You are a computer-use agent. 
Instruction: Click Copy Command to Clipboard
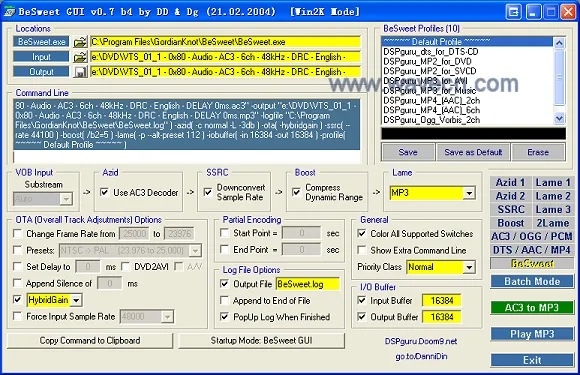click(90, 341)
